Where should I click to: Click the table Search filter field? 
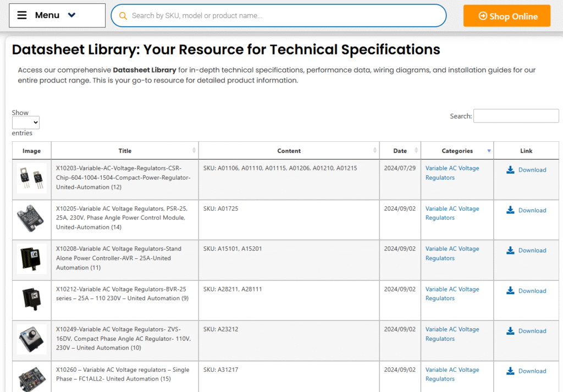click(x=516, y=116)
